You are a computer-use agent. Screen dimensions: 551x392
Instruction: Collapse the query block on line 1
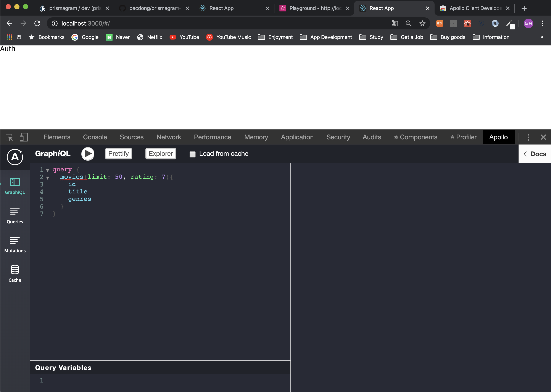[x=48, y=170]
